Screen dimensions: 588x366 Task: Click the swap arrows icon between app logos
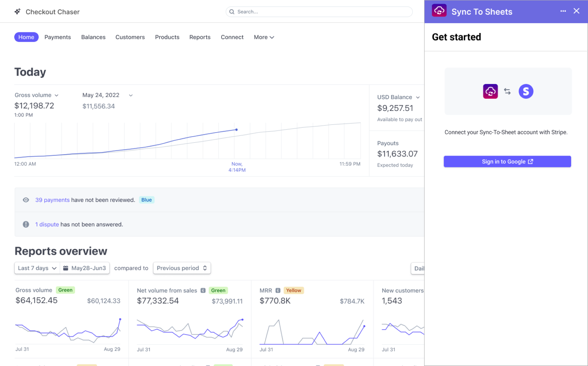pos(508,91)
